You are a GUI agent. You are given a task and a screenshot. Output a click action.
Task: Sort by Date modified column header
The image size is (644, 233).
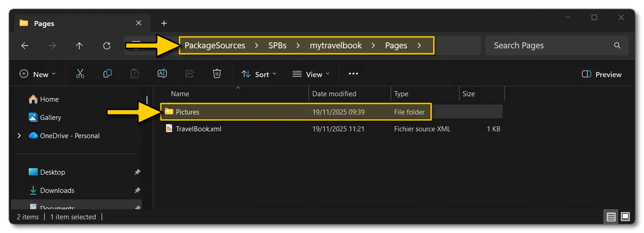(350, 94)
